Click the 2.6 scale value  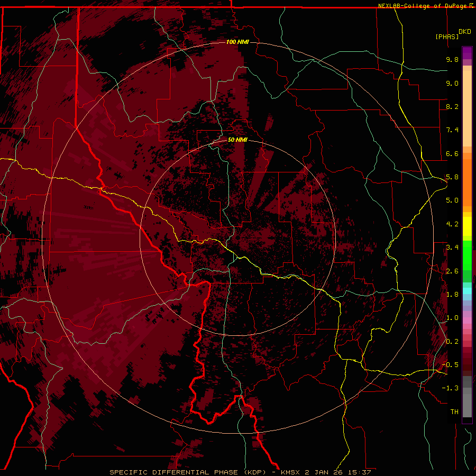coord(452,271)
